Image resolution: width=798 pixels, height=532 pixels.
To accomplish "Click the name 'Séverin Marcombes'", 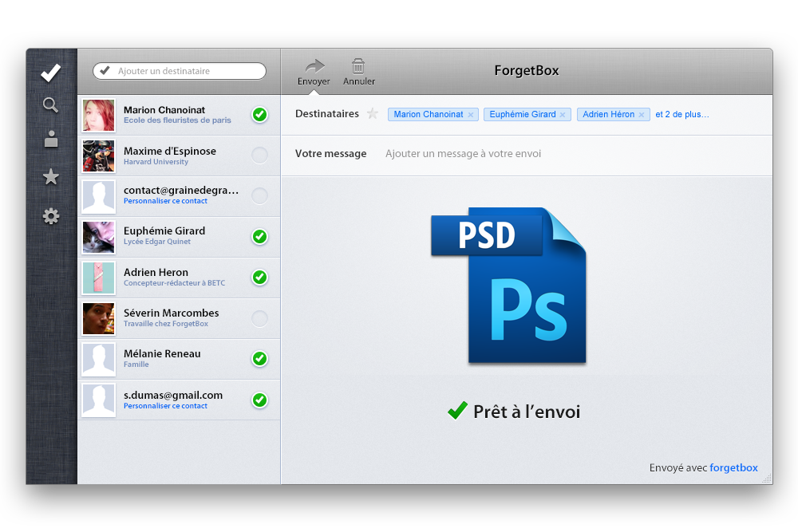I will 171,313.
